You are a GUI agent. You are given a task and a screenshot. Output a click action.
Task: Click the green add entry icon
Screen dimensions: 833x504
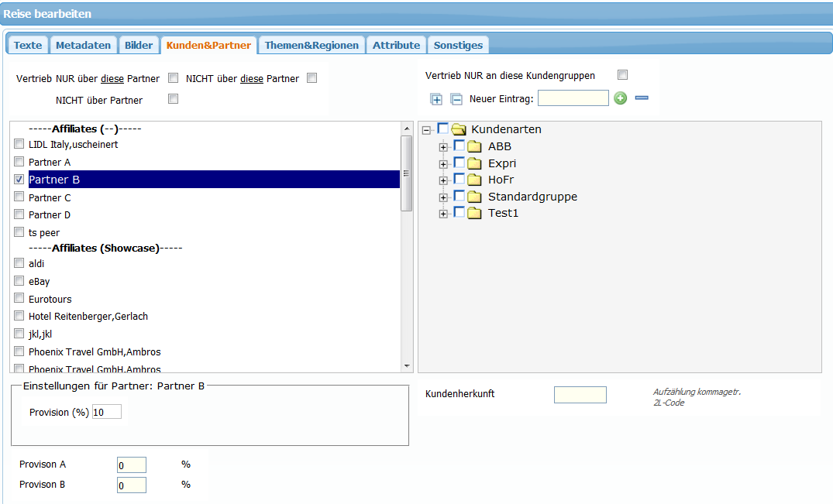pos(620,98)
